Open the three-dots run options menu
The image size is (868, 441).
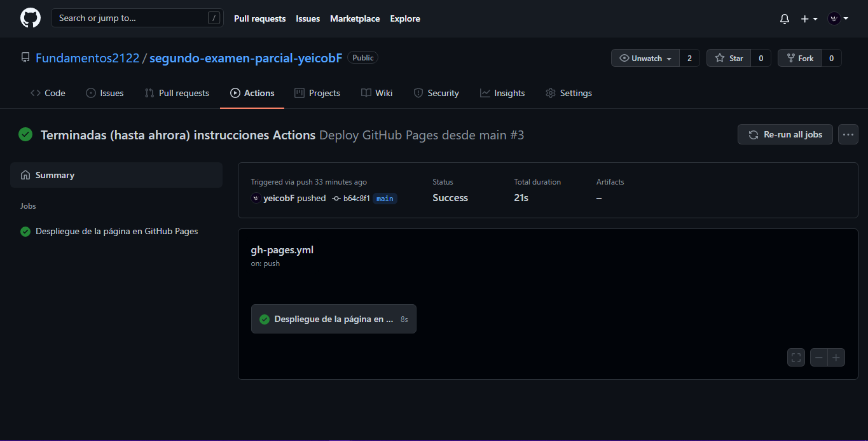pos(848,134)
